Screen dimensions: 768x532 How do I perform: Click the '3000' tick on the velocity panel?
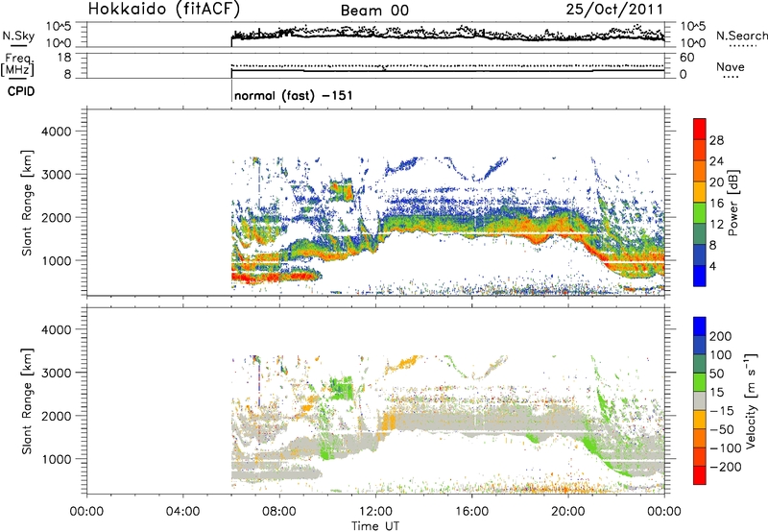56,373
